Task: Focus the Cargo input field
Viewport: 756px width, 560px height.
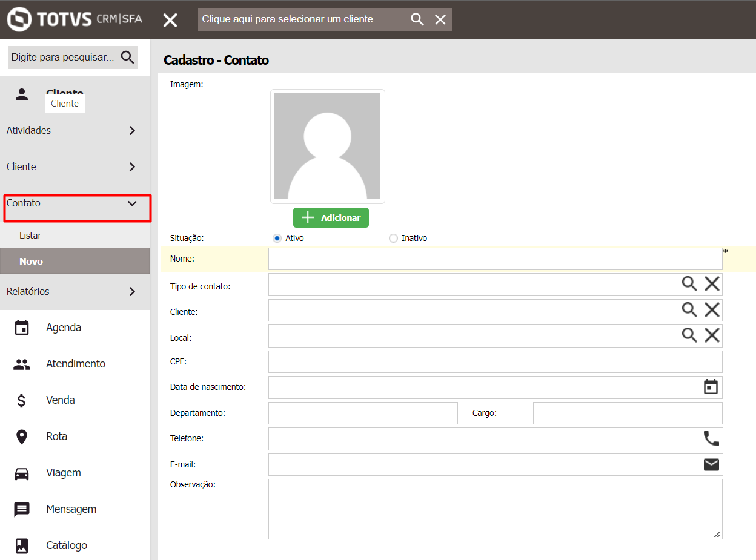Action: pos(628,413)
